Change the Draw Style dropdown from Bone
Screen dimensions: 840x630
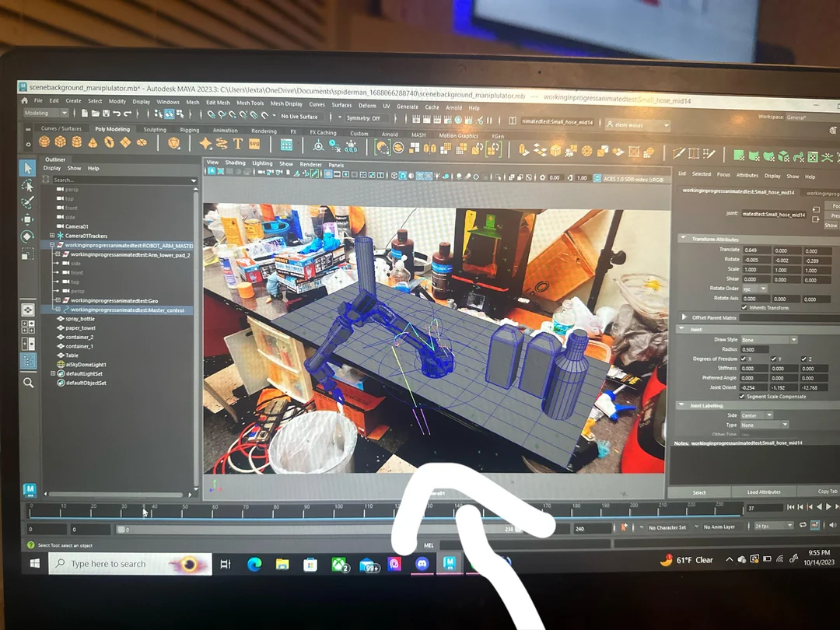793,340
